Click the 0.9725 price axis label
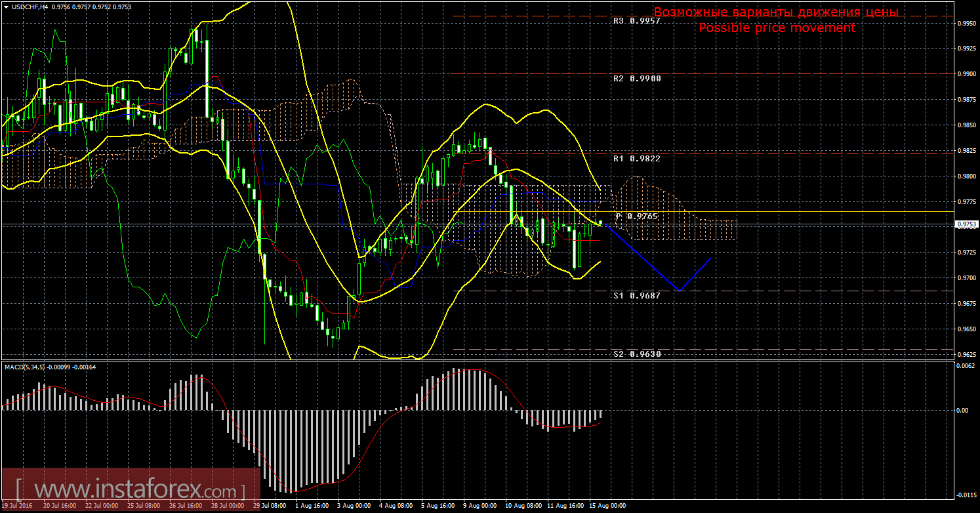The image size is (980, 513). pos(967,253)
